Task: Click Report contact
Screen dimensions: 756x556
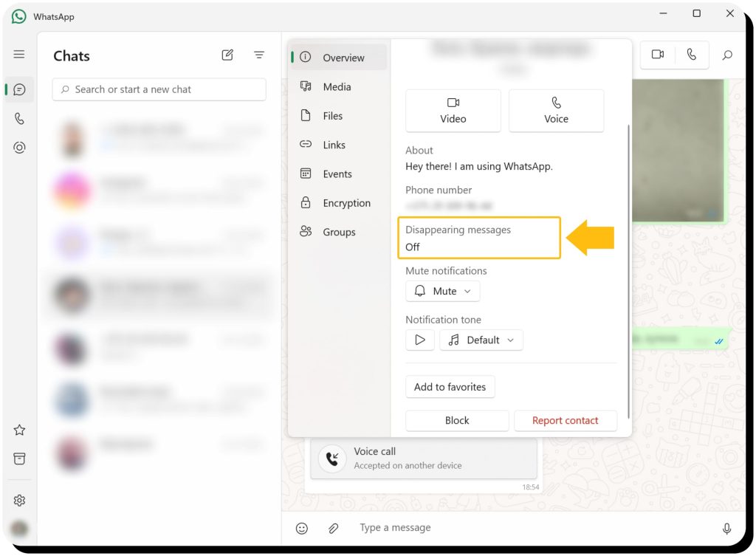Action: coord(565,420)
